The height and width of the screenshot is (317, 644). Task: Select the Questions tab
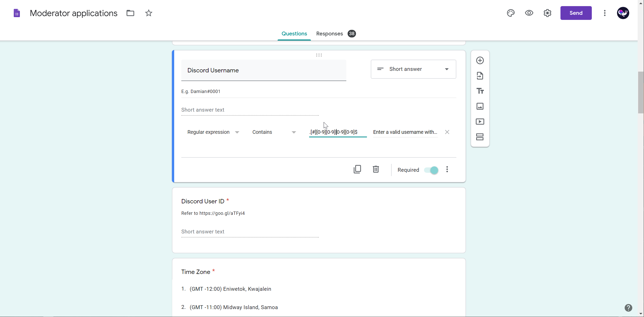[294, 34]
